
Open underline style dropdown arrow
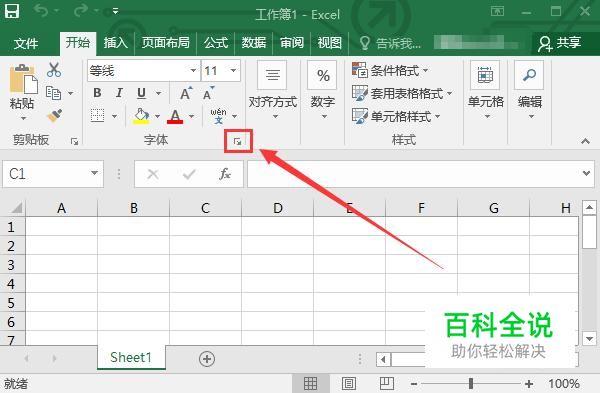pos(158,93)
